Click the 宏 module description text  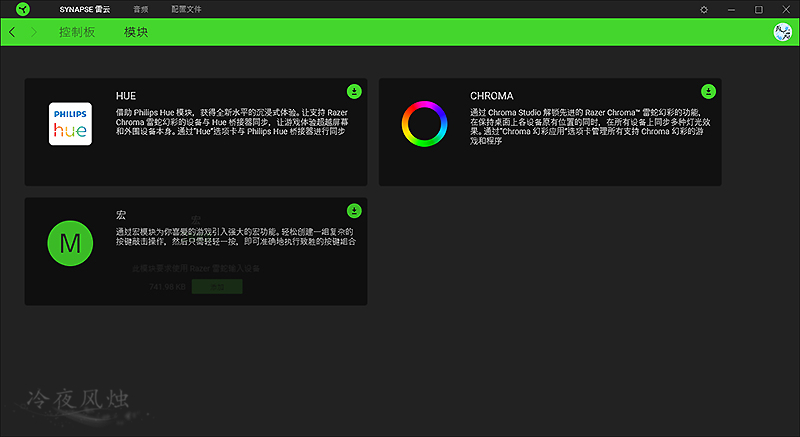(x=236, y=237)
